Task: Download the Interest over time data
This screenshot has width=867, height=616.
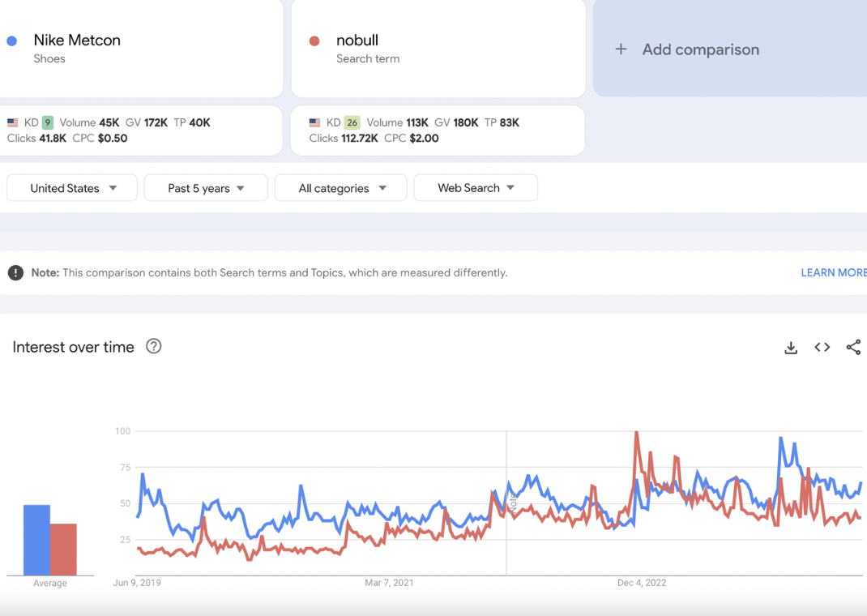Action: 791,348
